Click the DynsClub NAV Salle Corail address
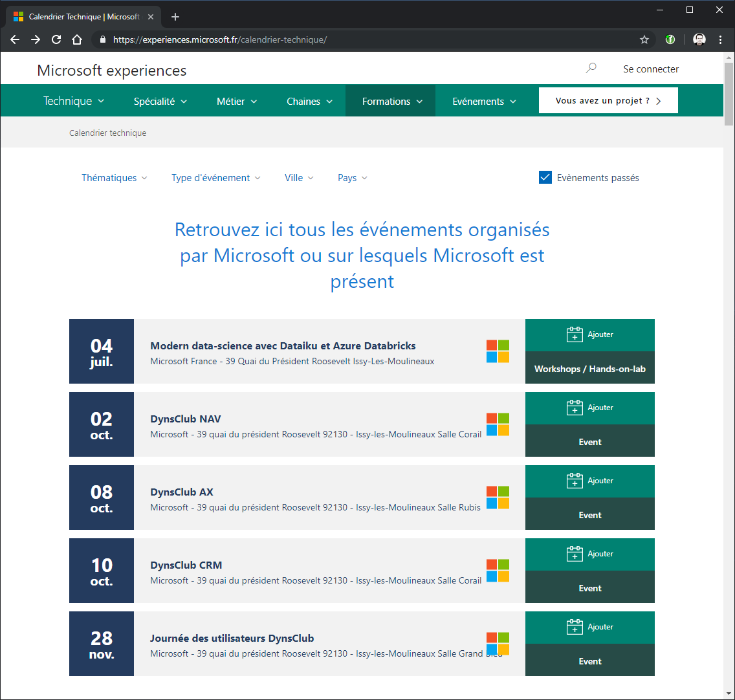735x700 pixels. (316, 435)
